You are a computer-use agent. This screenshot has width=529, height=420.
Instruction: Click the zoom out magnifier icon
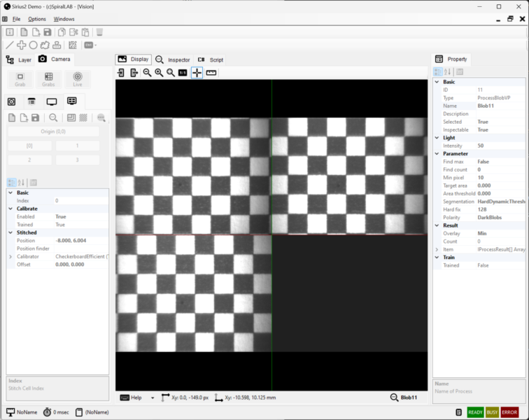[x=147, y=73]
